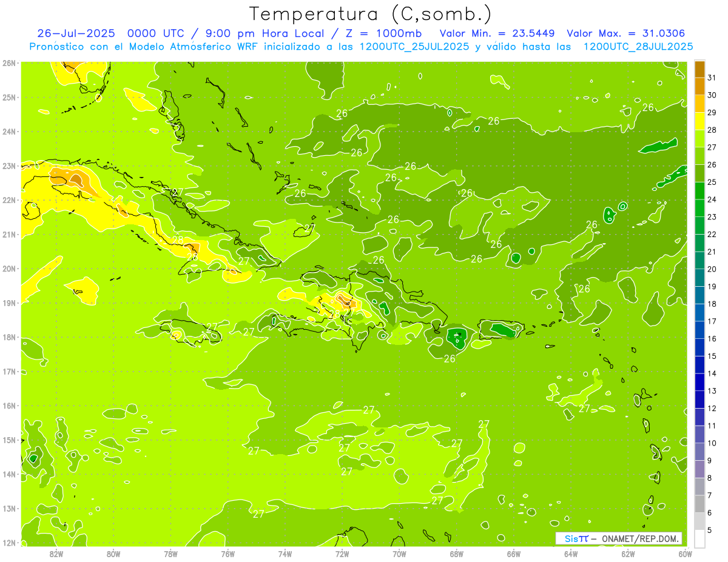The height and width of the screenshot is (562, 728).
Task: Click the 76W longitude axis label
Action: [x=228, y=554]
